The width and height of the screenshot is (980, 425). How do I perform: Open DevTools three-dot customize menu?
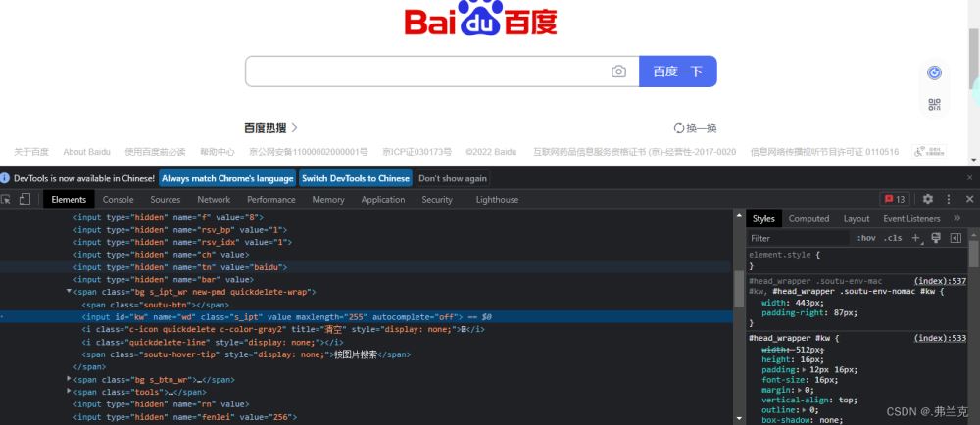948,199
